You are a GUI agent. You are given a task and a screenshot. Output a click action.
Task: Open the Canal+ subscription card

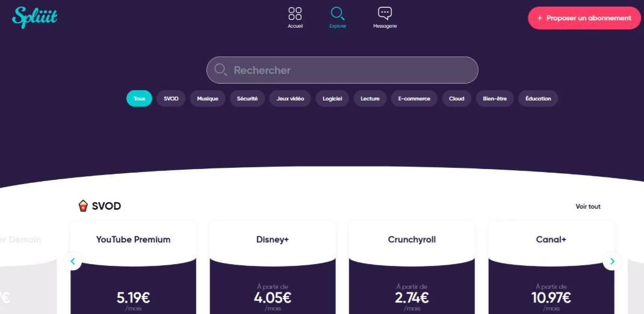pos(551,268)
